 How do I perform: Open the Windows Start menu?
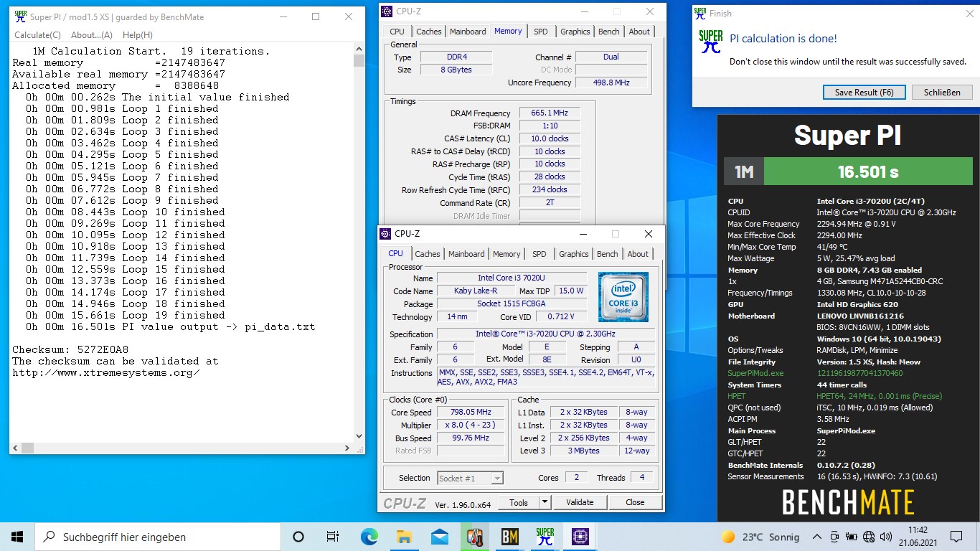click(x=17, y=537)
